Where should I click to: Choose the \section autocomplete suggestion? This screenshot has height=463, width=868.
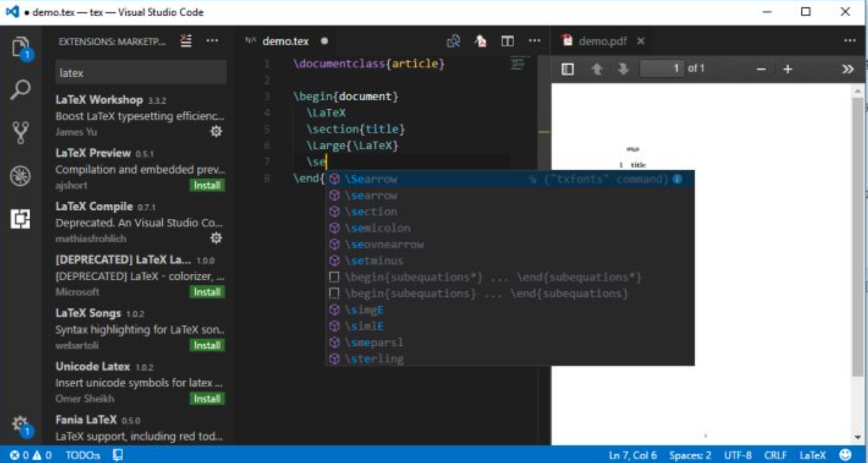510,211
